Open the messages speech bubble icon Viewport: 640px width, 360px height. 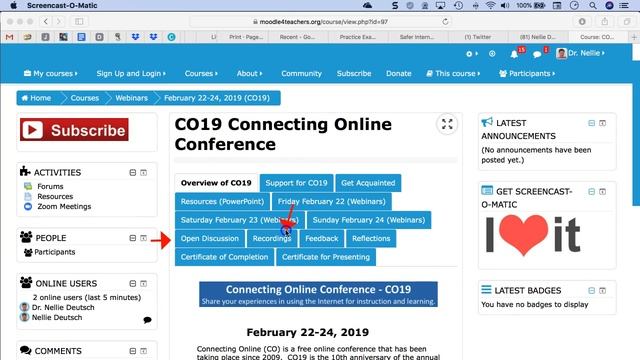(537, 54)
